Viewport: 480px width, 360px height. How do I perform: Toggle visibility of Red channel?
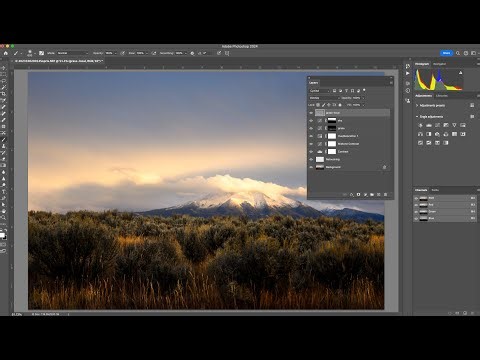[x=416, y=205]
